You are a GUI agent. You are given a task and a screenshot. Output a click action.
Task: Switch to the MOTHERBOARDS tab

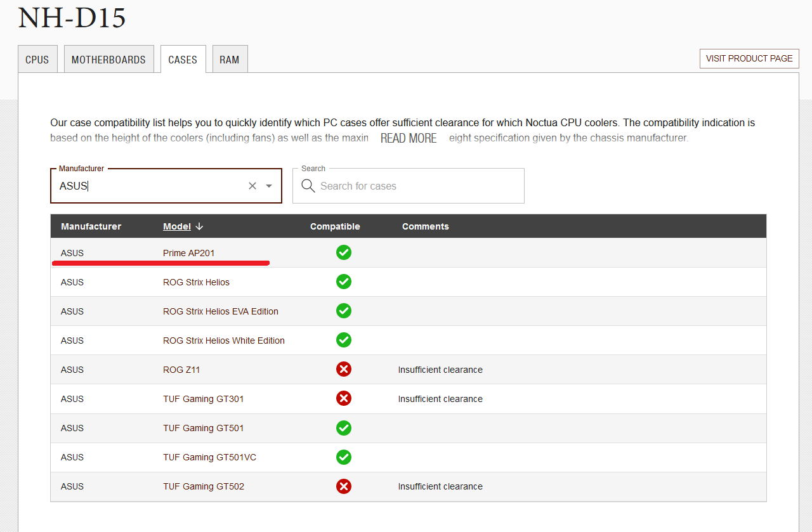click(108, 59)
